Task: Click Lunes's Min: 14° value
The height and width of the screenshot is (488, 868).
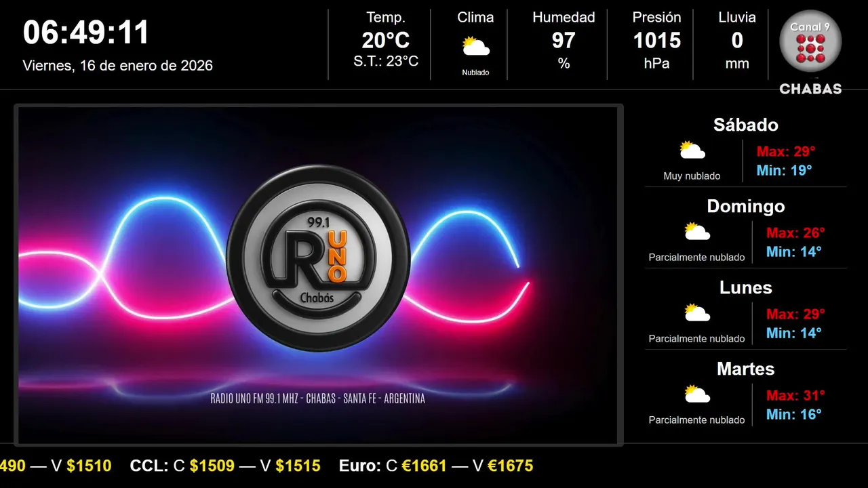Action: 793,333
